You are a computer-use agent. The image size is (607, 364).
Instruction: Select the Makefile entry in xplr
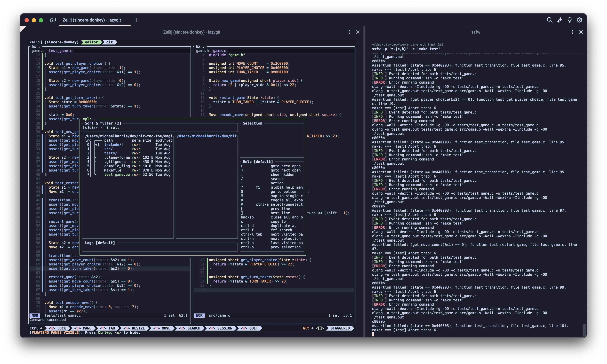point(113,170)
